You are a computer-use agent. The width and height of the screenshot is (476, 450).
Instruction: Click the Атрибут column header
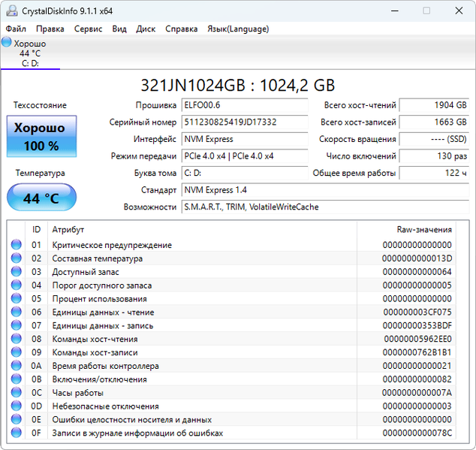(68, 229)
